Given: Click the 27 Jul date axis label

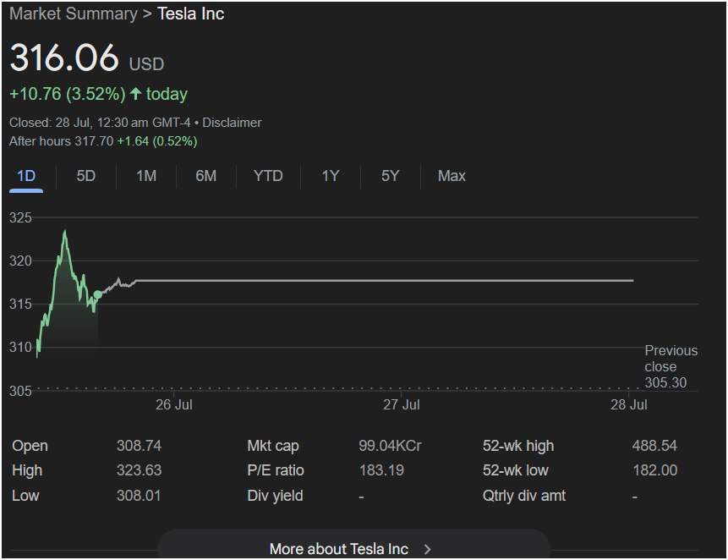Looking at the screenshot, I should [x=401, y=404].
